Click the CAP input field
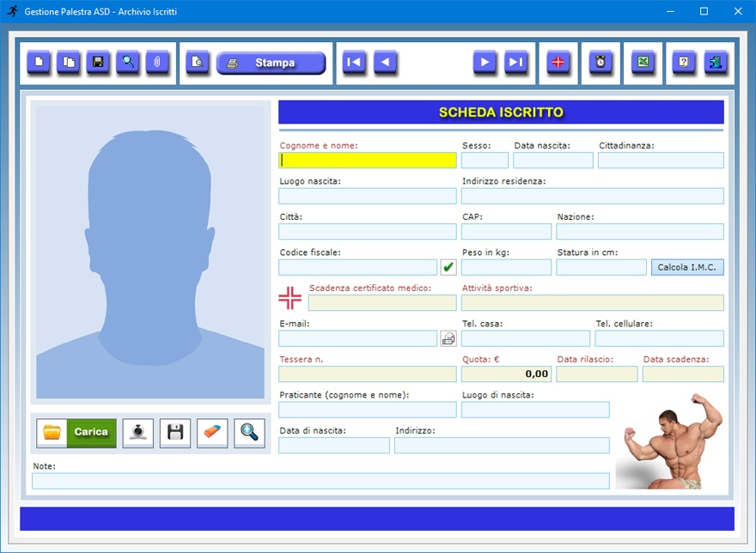The image size is (756, 553). click(x=506, y=232)
